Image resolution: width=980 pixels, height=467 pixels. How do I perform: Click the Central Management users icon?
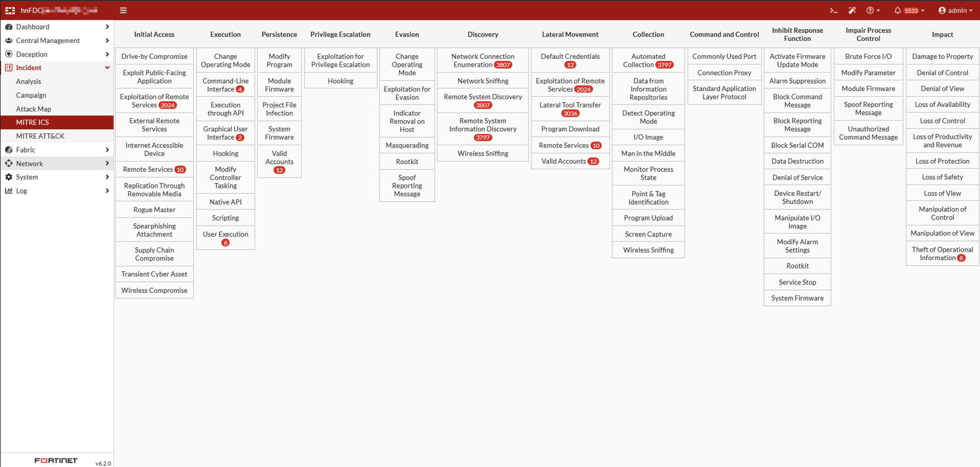8,41
